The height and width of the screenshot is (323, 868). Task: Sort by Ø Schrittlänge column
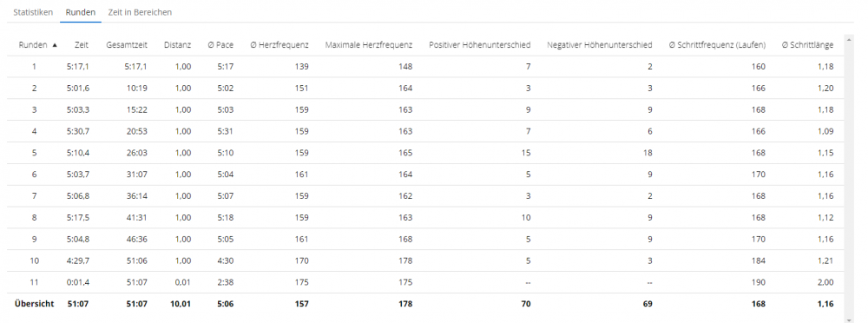coord(807,45)
